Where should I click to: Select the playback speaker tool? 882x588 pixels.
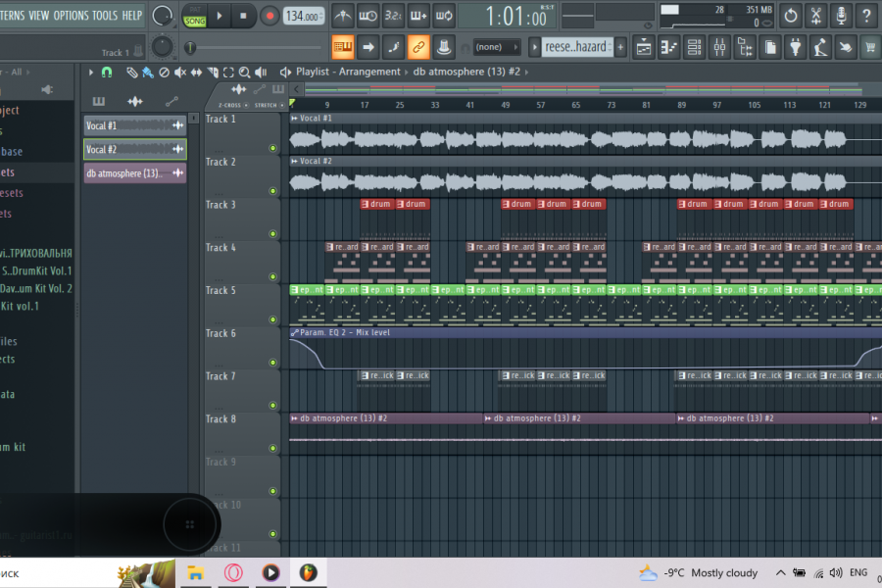click(261, 72)
